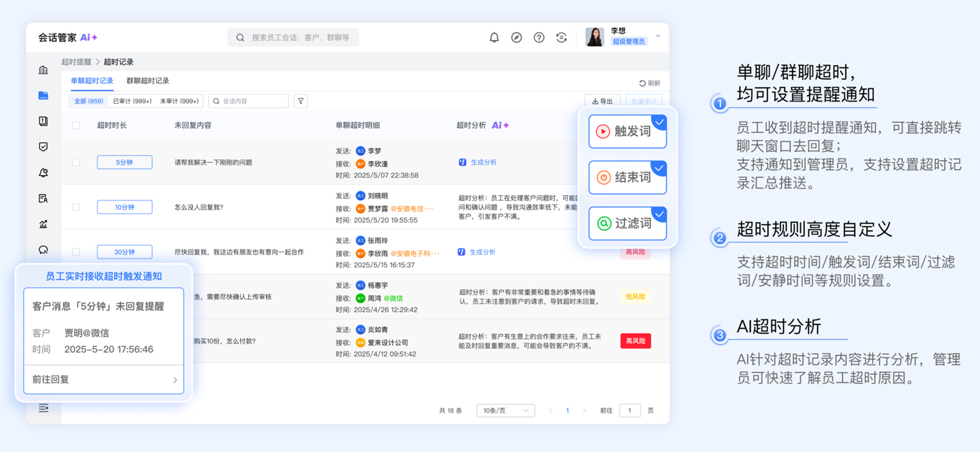Click the help question mark icon
The width and height of the screenshot is (980, 452).
539,38
